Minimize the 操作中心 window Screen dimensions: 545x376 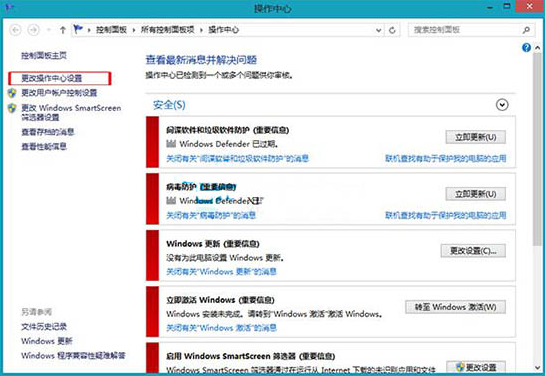pyautogui.click(x=490, y=7)
